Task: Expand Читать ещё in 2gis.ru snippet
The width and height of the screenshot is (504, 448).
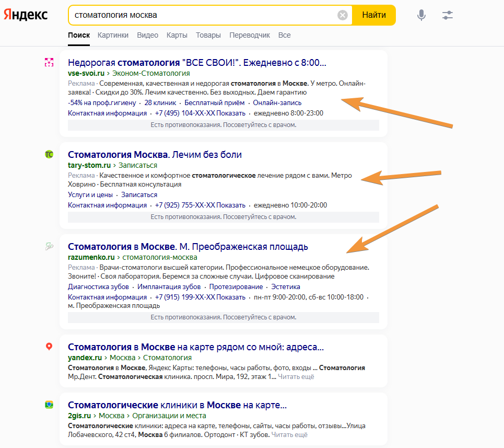Action: [x=289, y=435]
